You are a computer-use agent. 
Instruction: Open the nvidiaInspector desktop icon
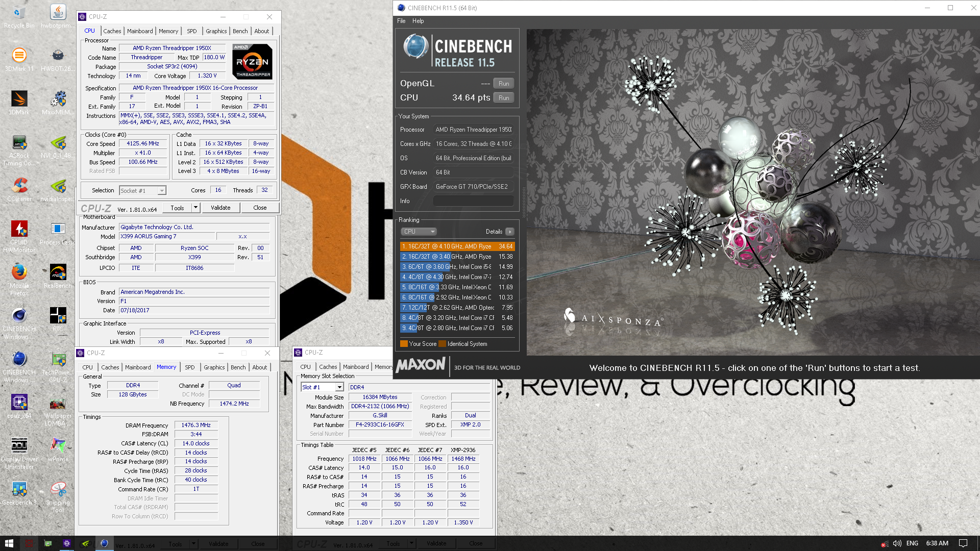point(58,190)
